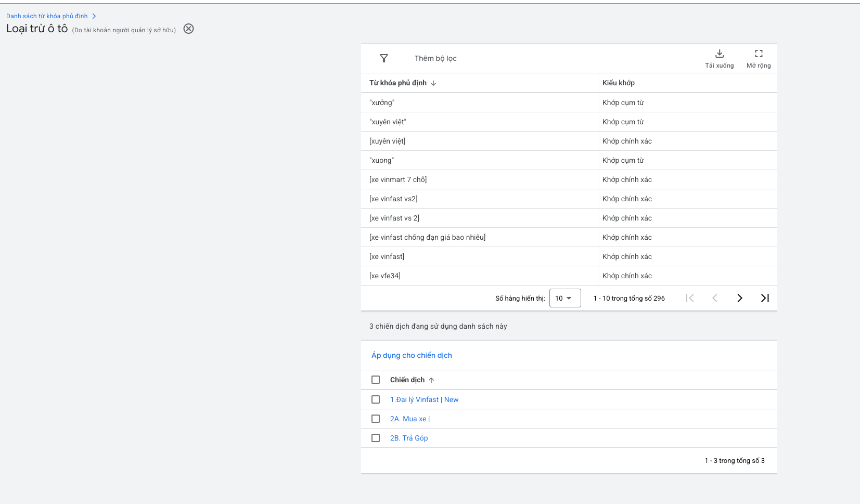This screenshot has width=860, height=504.
Task: Click breadcrumb chevron after Danh sách
Action: (94, 16)
